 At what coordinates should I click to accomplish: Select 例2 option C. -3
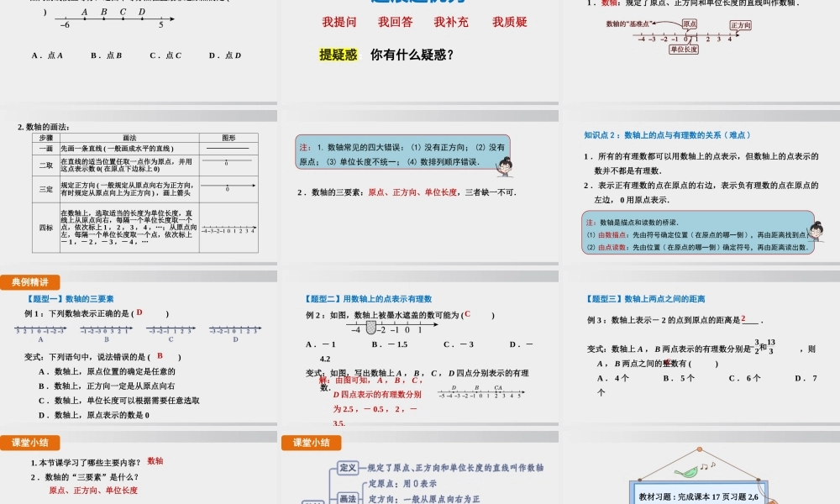coord(459,344)
